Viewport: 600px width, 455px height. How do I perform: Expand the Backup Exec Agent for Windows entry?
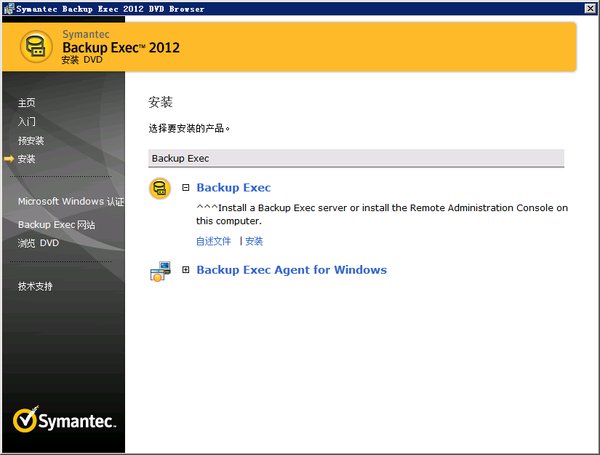tap(186, 270)
